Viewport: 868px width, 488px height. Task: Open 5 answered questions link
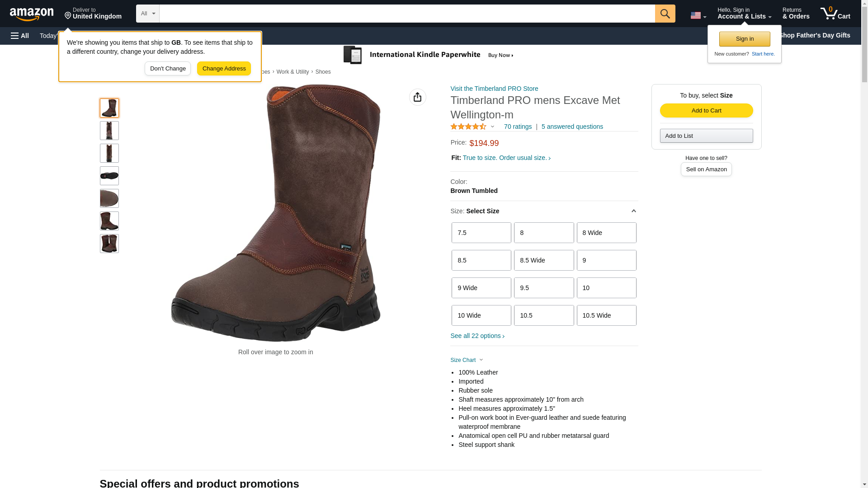(x=572, y=127)
